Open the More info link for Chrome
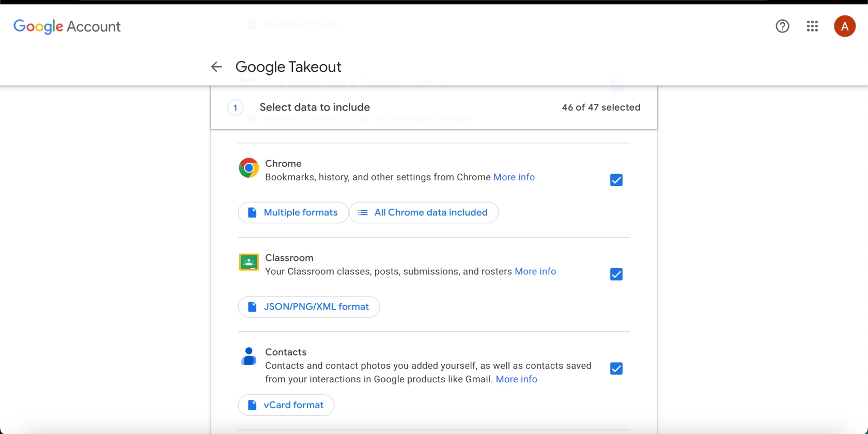The height and width of the screenshot is (434, 868). pos(514,177)
